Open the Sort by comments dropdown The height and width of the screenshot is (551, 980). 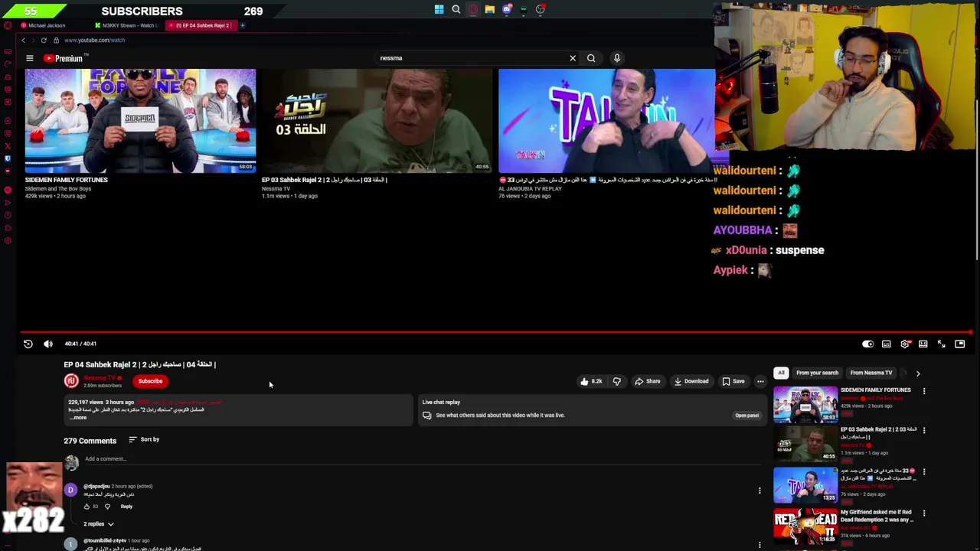[x=144, y=440]
